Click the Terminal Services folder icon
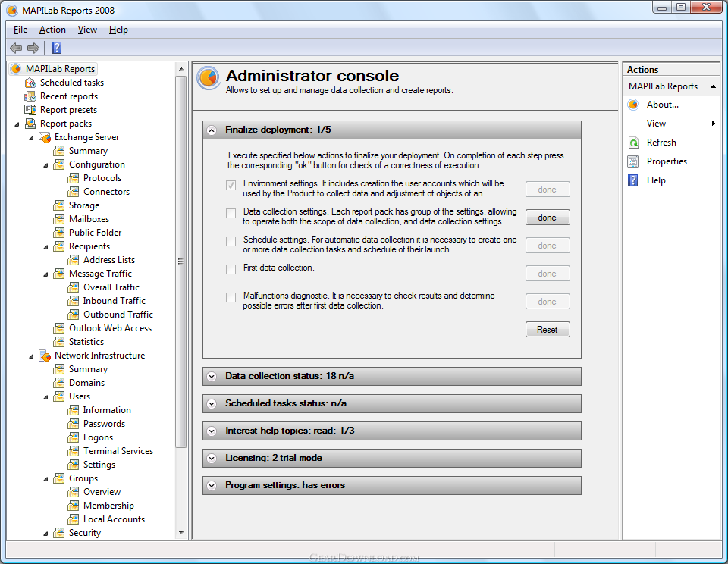The width and height of the screenshot is (728, 564). [74, 451]
